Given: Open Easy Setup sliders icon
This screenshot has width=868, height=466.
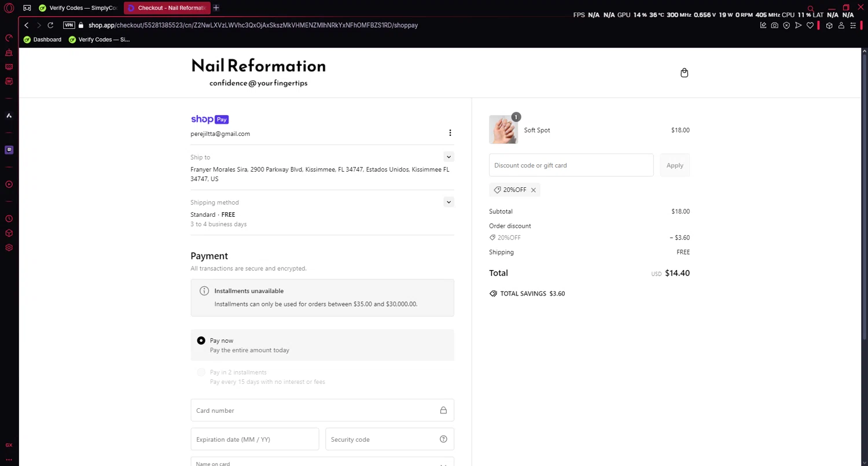Looking at the screenshot, I should (853, 25).
